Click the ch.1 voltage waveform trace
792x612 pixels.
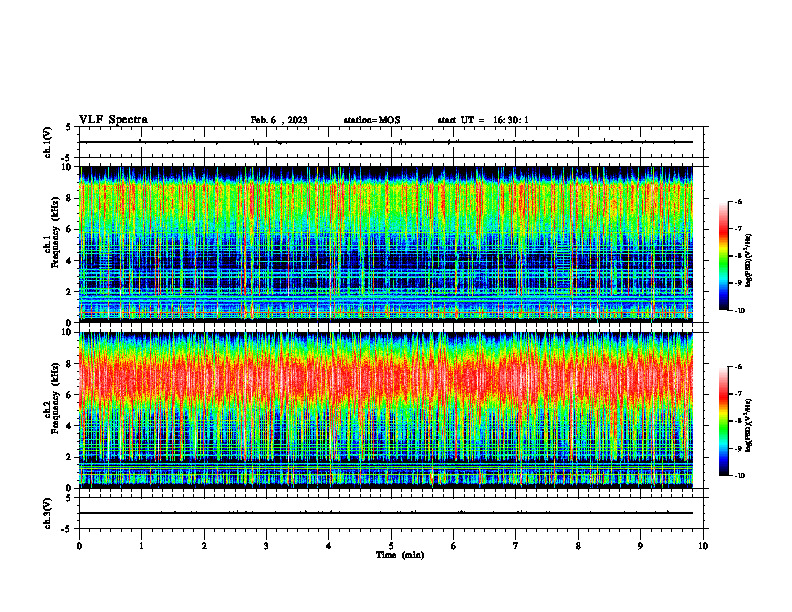[x=386, y=142]
